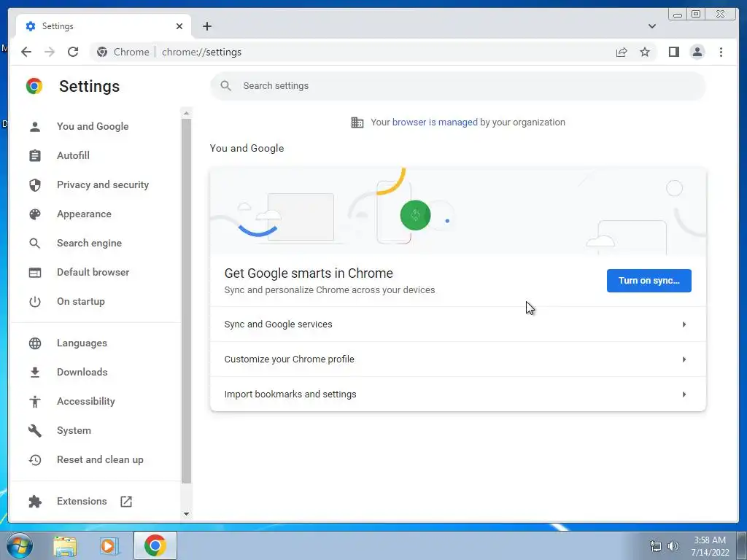Select the Settings browser tab
This screenshot has width=747, height=560.
104,26
